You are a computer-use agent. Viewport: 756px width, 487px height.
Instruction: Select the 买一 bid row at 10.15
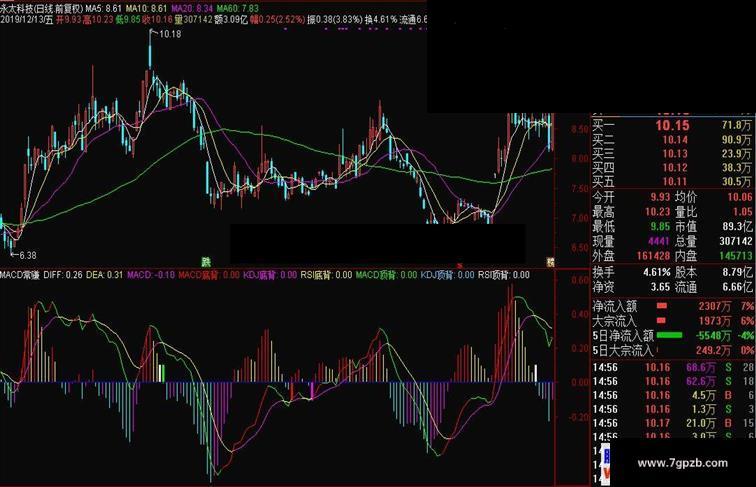click(672, 125)
